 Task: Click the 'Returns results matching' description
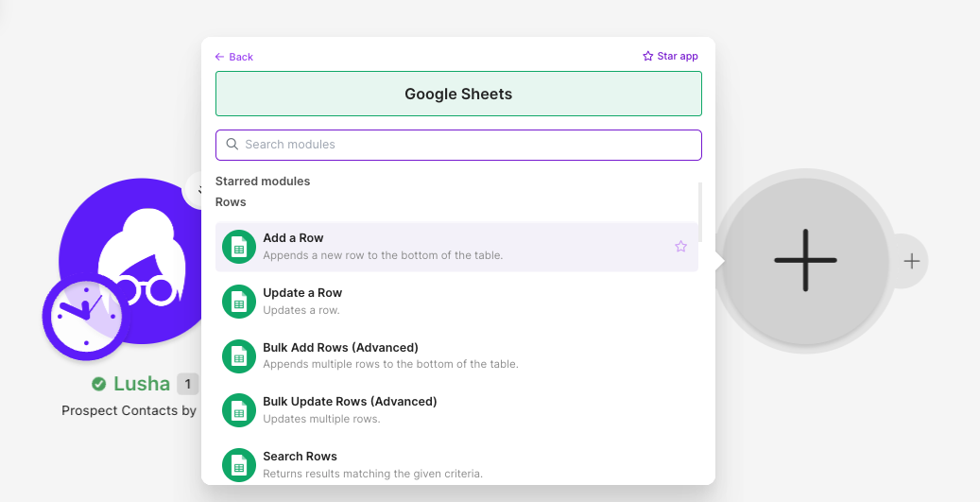(x=372, y=474)
